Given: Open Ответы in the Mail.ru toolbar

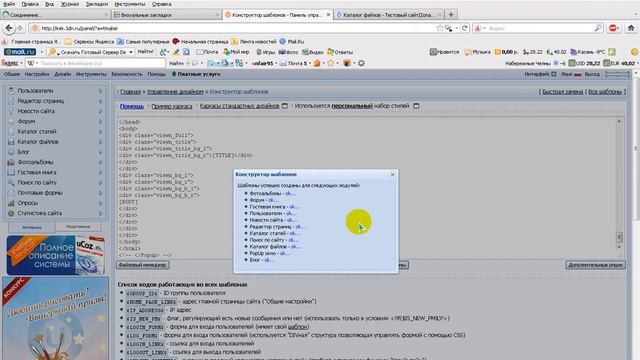Looking at the screenshot, I should [x=340, y=52].
